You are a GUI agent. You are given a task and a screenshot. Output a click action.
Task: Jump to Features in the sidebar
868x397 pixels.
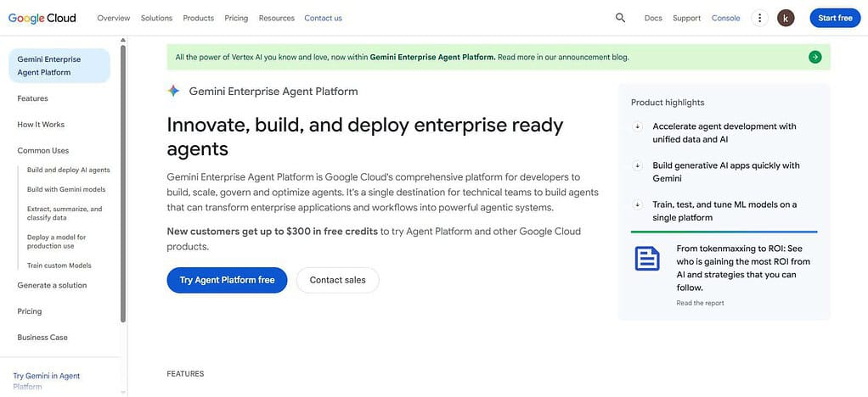point(32,98)
